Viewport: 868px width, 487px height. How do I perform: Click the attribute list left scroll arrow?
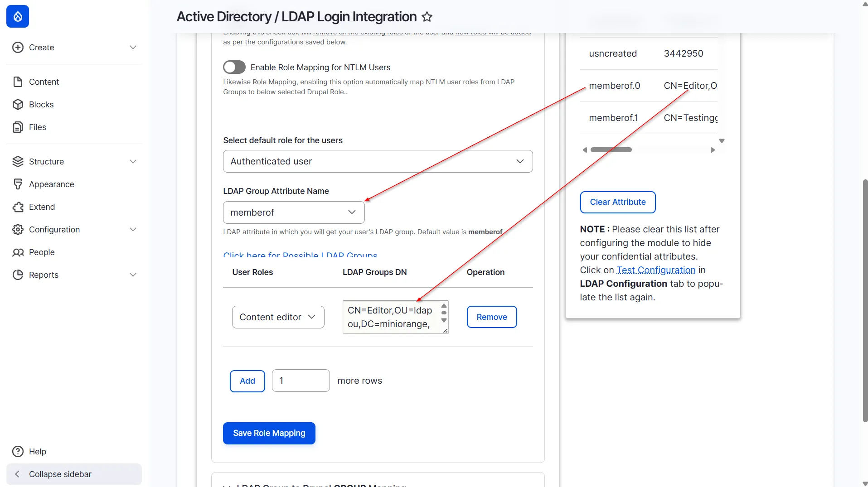point(585,150)
